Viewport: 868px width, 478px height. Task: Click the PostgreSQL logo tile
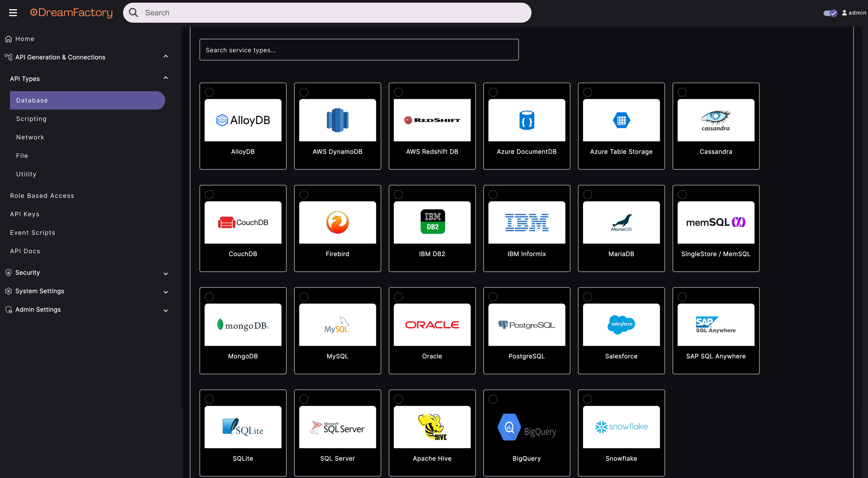pyautogui.click(x=527, y=325)
